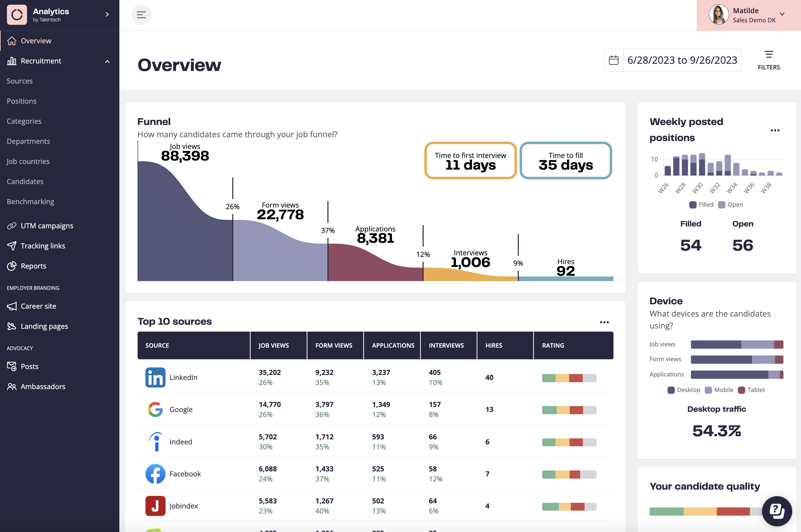Click the LinkedIn source logo
The width and height of the screenshot is (801, 532).
click(155, 377)
